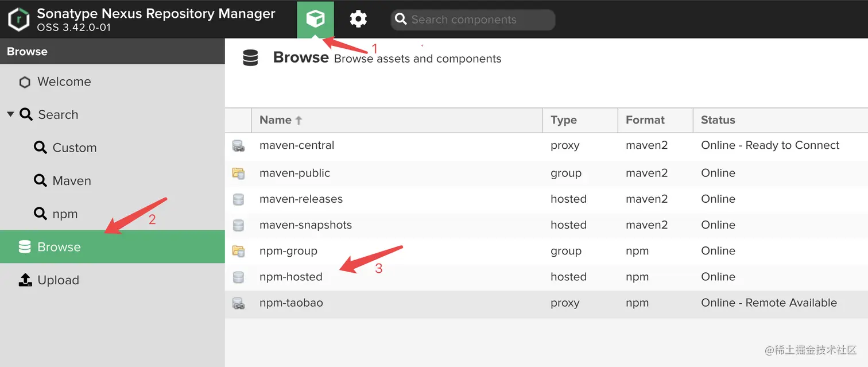Sort by the Type column header
868x367 pixels.
(580, 120)
